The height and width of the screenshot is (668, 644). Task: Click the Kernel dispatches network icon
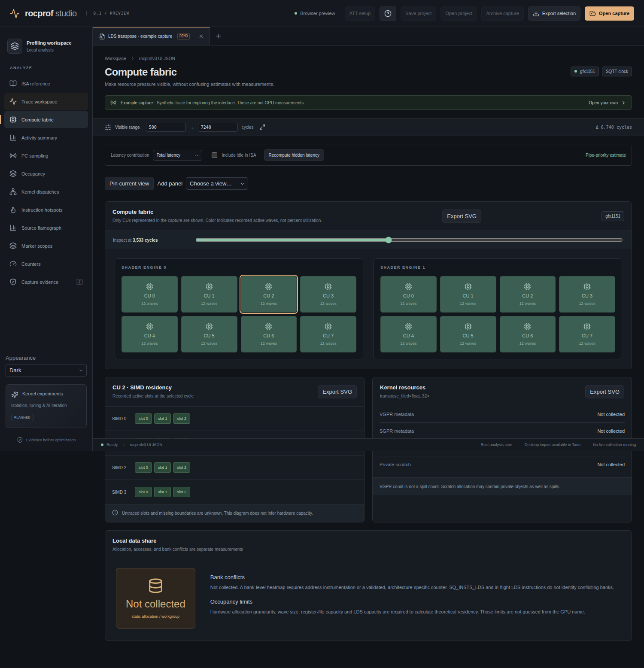[13, 192]
